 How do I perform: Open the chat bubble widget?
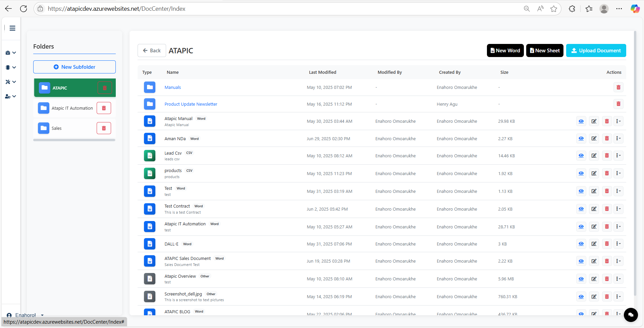tap(631, 315)
